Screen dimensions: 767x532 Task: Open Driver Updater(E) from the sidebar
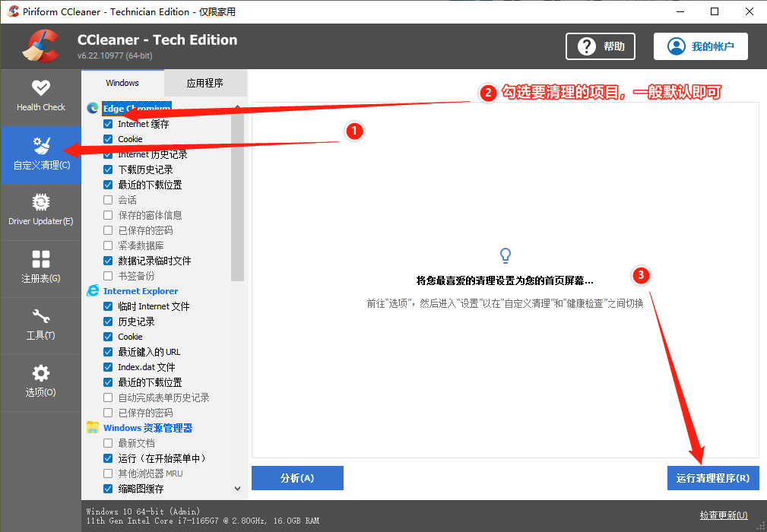coord(40,211)
